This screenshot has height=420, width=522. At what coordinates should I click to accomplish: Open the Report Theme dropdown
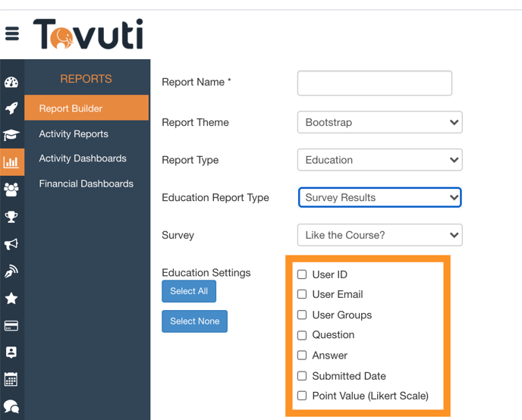379,122
